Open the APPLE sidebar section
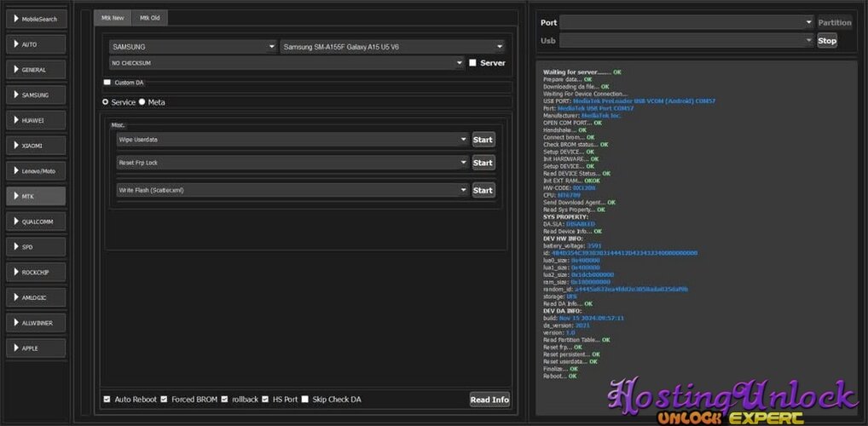 [36, 348]
